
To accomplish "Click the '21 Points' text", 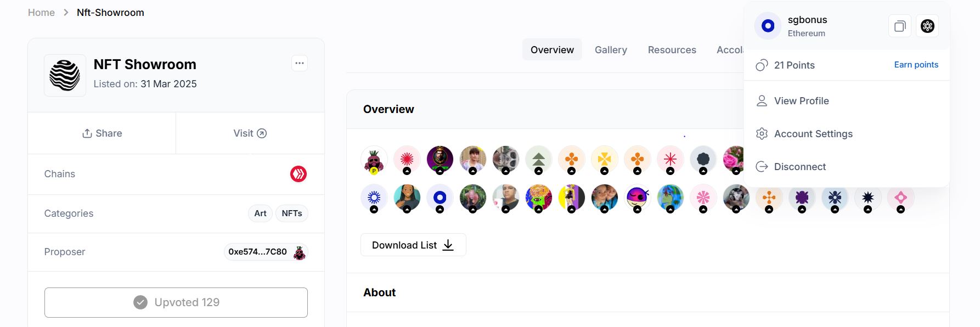I will pos(794,65).
